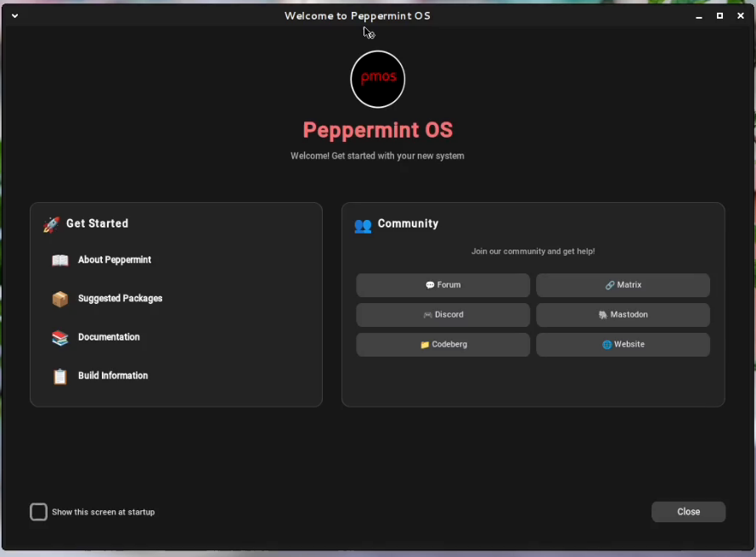Go to the Codeberg repository
756x557 pixels.
coord(443,345)
